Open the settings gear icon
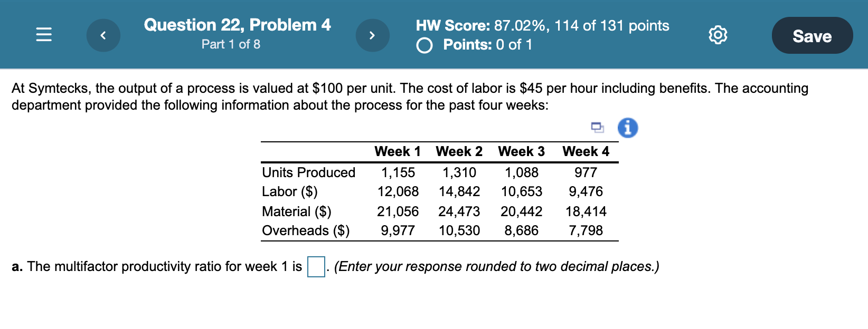 click(716, 35)
